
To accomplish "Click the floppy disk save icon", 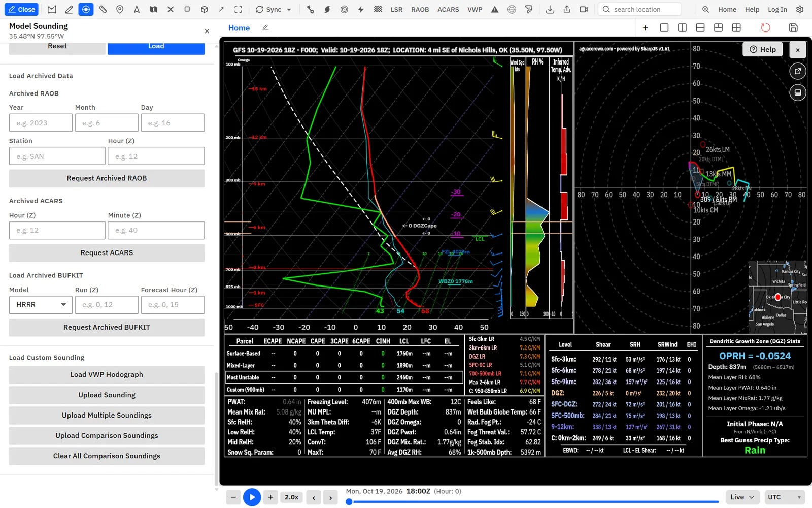I will click(794, 28).
